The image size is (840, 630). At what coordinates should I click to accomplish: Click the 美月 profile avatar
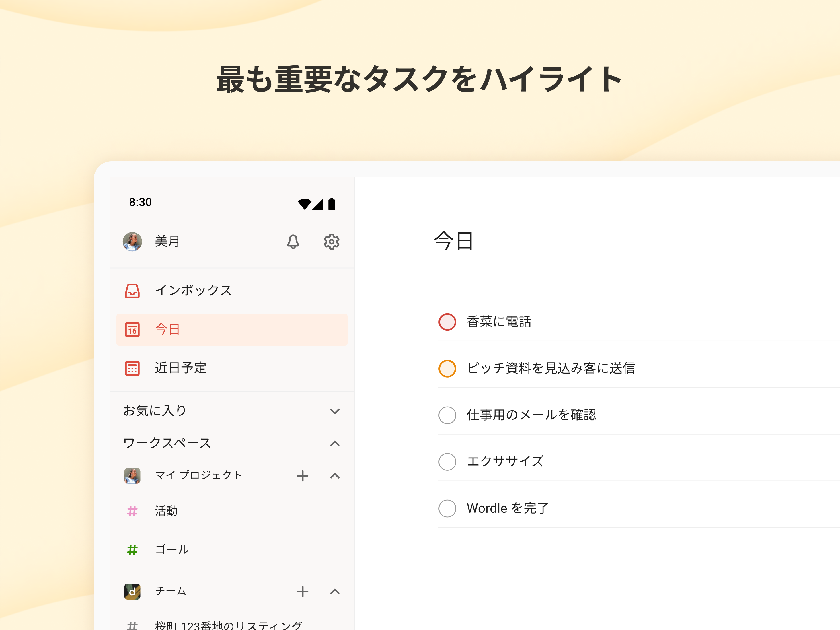[132, 242]
